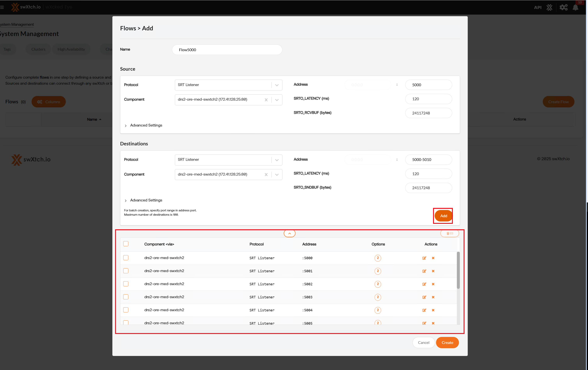Check the box for the :5000 destination
The height and width of the screenshot is (370, 588).
(126, 258)
